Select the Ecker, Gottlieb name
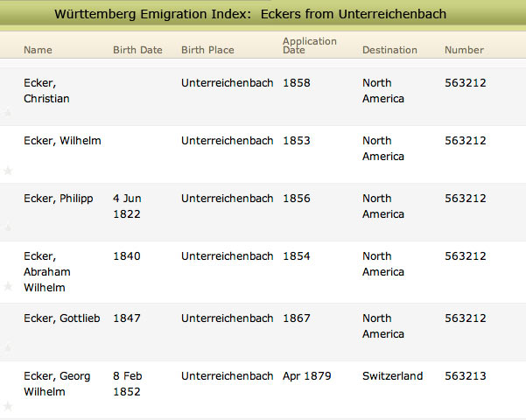Image resolution: width=526 pixels, height=420 pixels. [60, 318]
